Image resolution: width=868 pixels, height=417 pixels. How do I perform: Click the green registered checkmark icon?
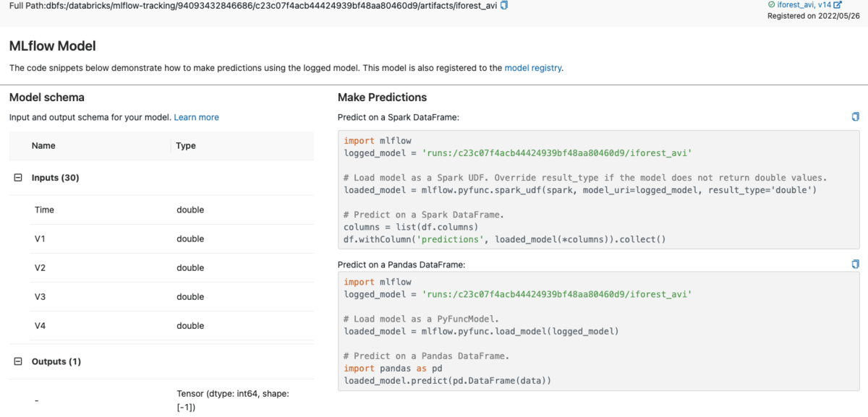pyautogui.click(x=771, y=4)
